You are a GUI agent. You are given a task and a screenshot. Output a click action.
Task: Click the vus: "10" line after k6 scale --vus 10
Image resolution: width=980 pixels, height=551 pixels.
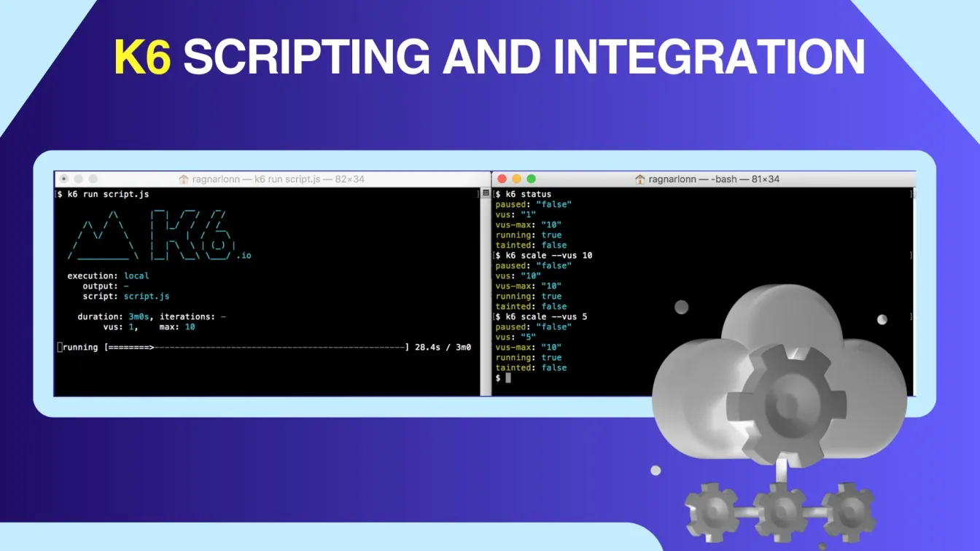[518, 276]
